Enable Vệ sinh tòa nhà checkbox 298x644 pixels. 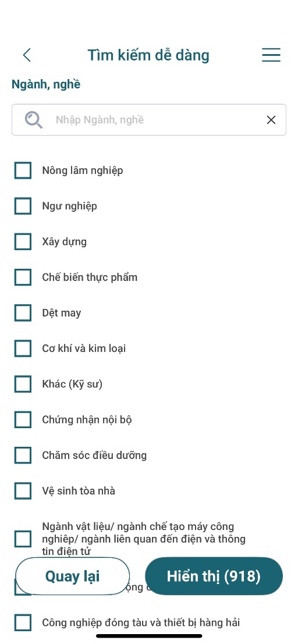(x=23, y=491)
